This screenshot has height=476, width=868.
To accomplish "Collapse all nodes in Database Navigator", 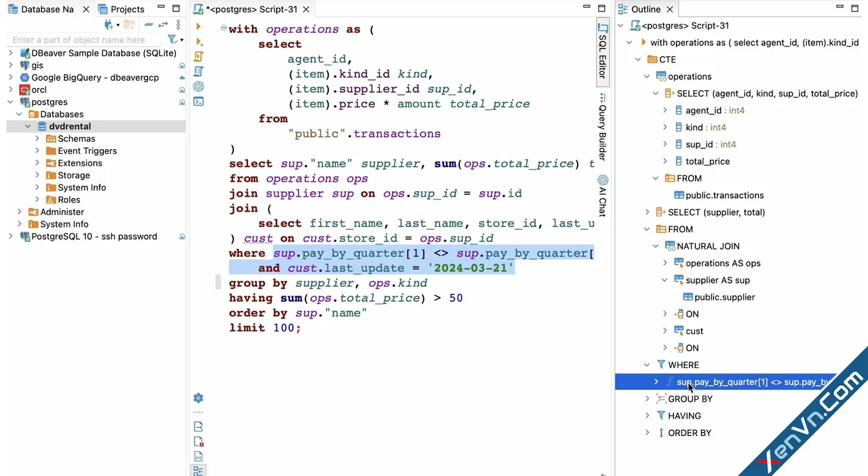I will pos(148,25).
